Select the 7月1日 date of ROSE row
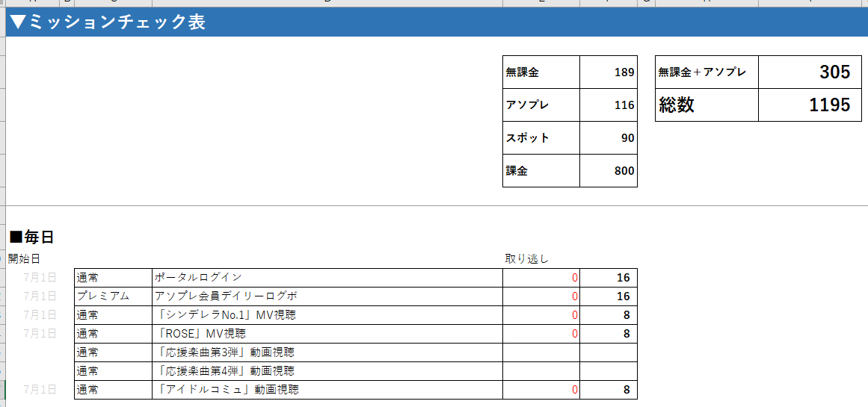Screen dimensions: 868x407 [40, 334]
